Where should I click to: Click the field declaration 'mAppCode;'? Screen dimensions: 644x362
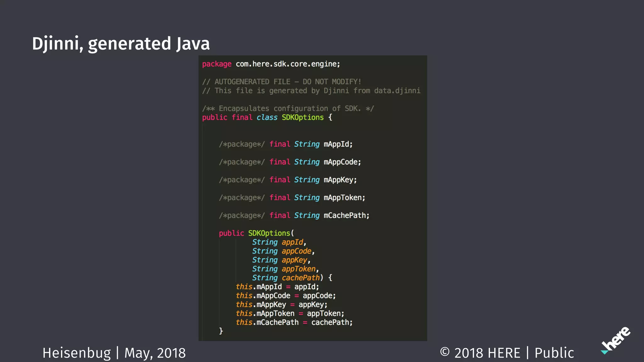[x=342, y=162]
